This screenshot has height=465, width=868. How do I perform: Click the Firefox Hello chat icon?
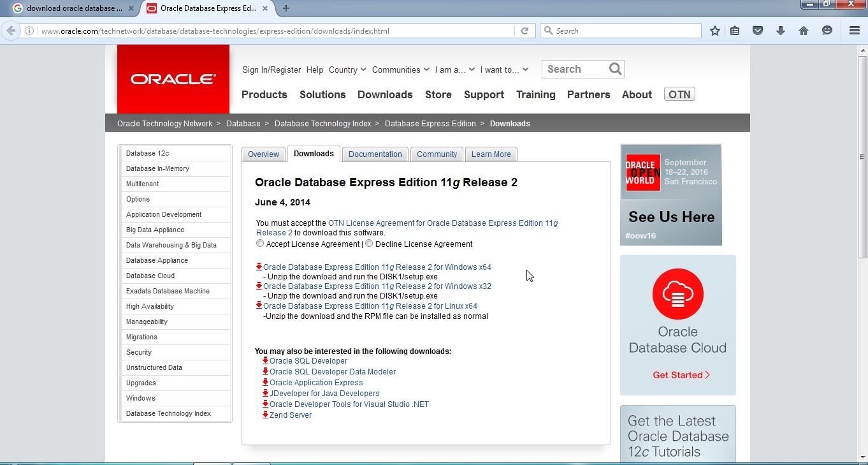[827, 30]
